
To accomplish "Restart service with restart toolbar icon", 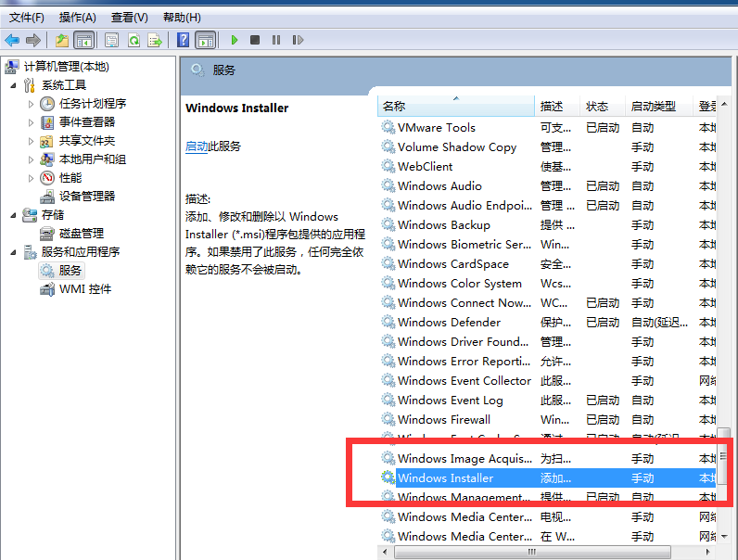I will click(298, 40).
